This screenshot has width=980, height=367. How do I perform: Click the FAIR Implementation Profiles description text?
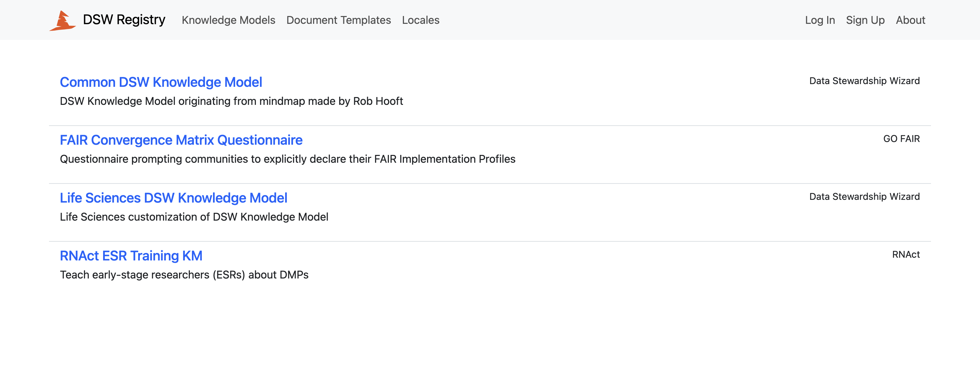[x=288, y=159]
